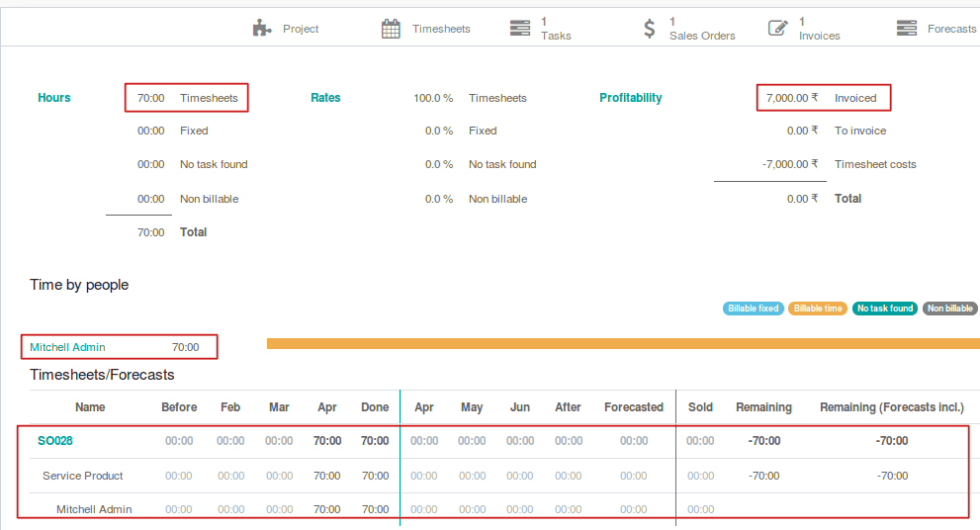Image resolution: width=980 pixels, height=530 pixels.
Task: Click the 0.0 % Non billable rate
Action: 439,199
